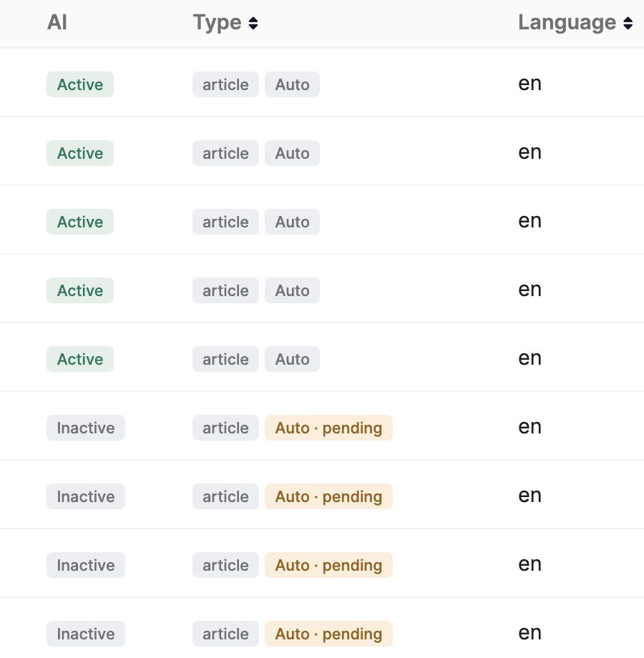Screen dimensions: 644x658
Task: Click the last Inactive badge in the list
Action: tap(86, 634)
